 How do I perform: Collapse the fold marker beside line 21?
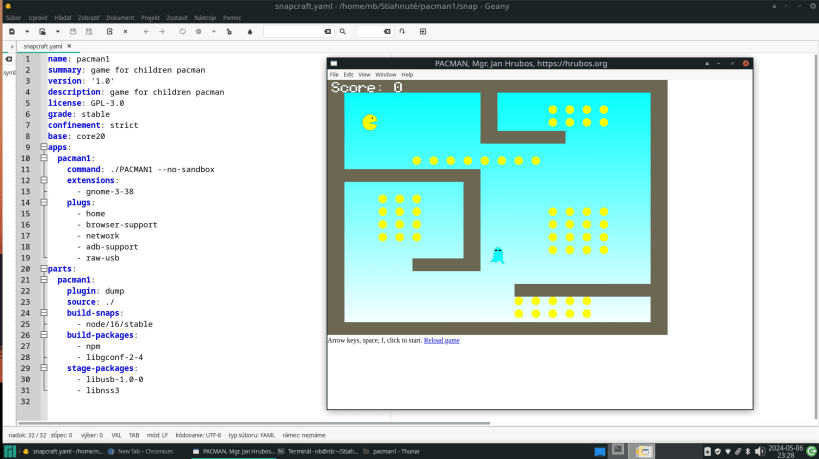44,280
